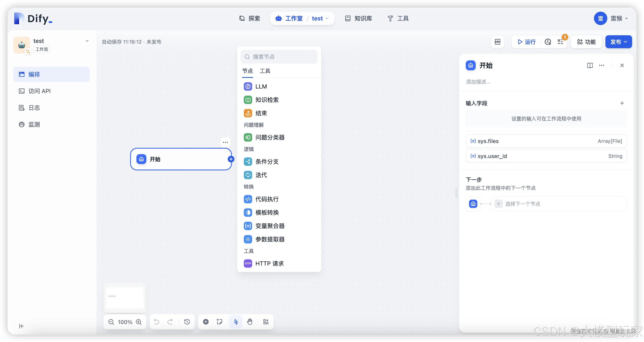Add a 代码执行 node

pyautogui.click(x=266, y=199)
